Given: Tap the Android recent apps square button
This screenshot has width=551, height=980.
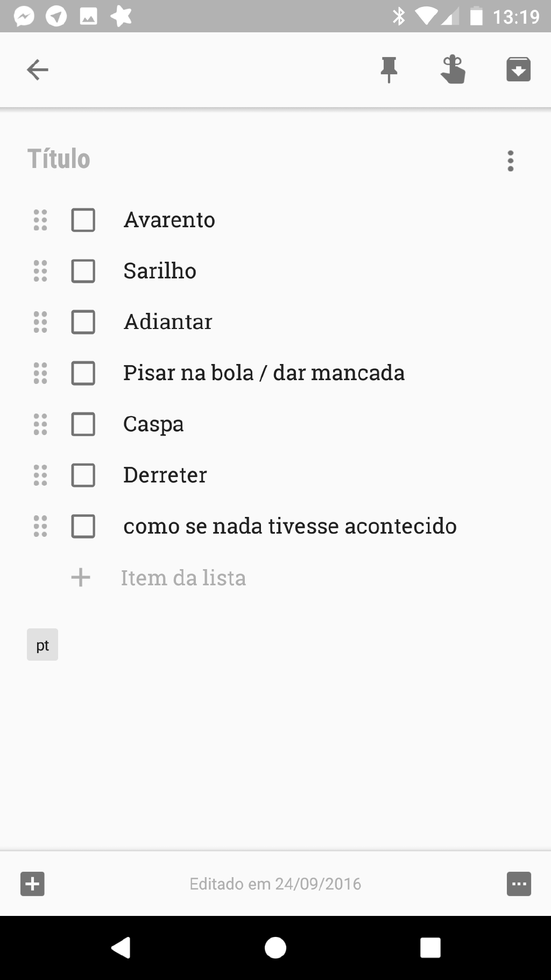Looking at the screenshot, I should tap(430, 947).
